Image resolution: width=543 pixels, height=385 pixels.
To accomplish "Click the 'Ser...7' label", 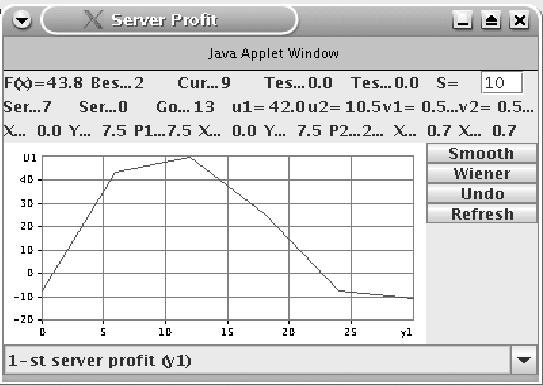I will coord(28,107).
